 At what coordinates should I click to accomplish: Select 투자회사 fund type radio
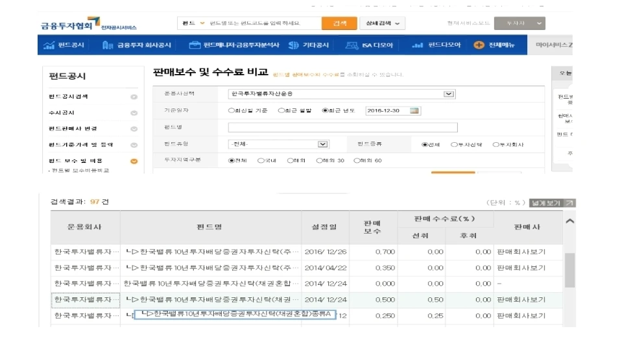pos(495,145)
